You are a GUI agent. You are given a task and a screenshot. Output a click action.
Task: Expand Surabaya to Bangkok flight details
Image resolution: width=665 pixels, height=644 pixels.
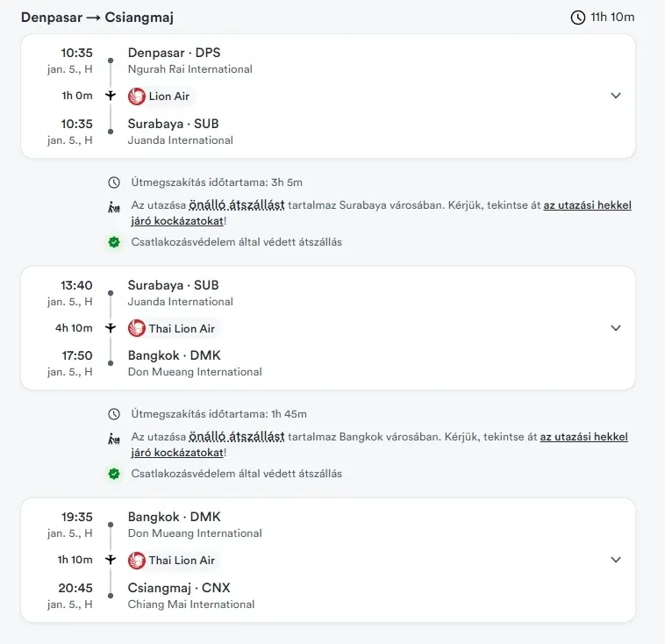click(x=615, y=328)
